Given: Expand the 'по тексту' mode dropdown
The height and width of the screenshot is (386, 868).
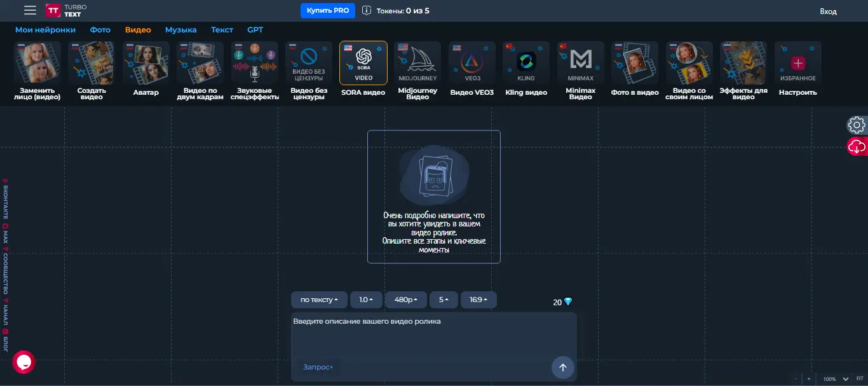Looking at the screenshot, I should pos(320,300).
